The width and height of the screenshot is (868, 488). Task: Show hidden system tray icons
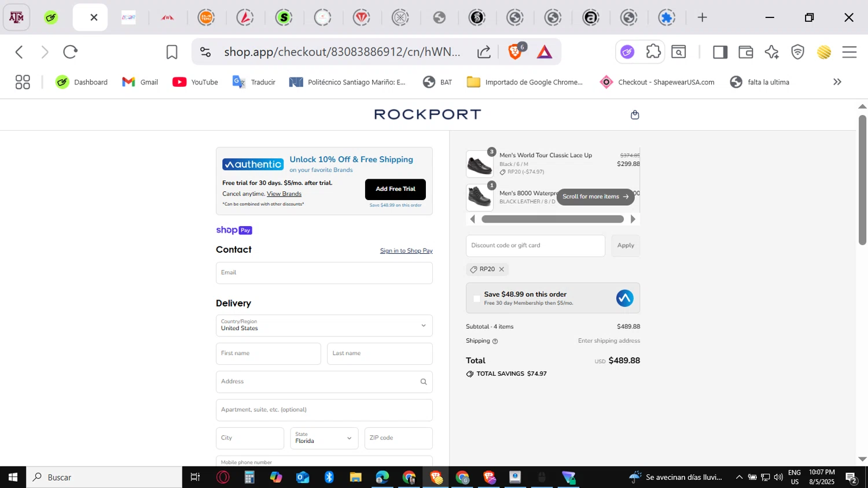click(739, 477)
